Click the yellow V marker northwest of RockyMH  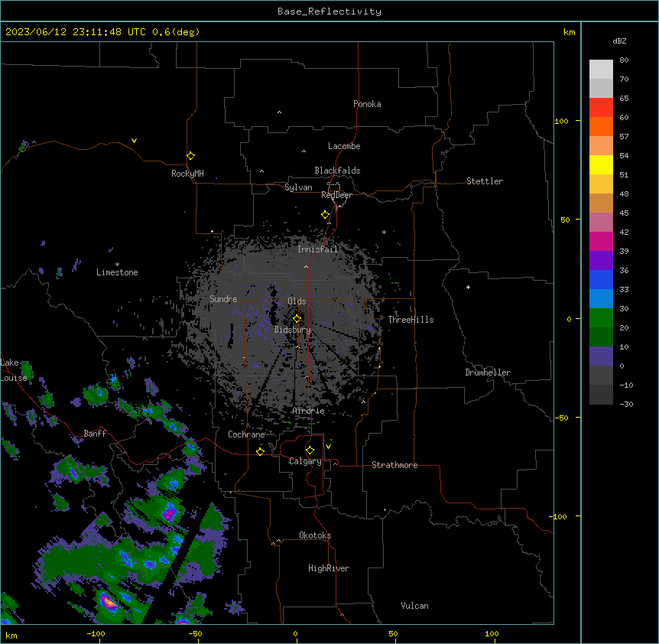134,141
